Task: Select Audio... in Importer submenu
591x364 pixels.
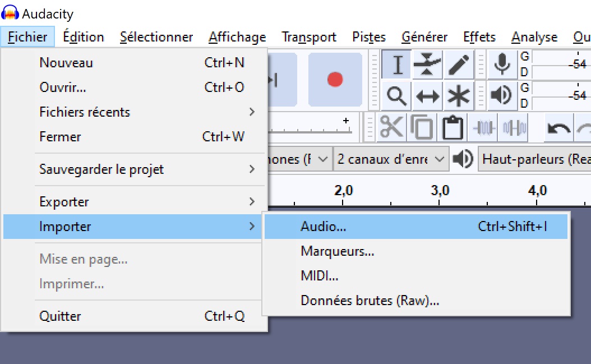Action: (x=416, y=227)
